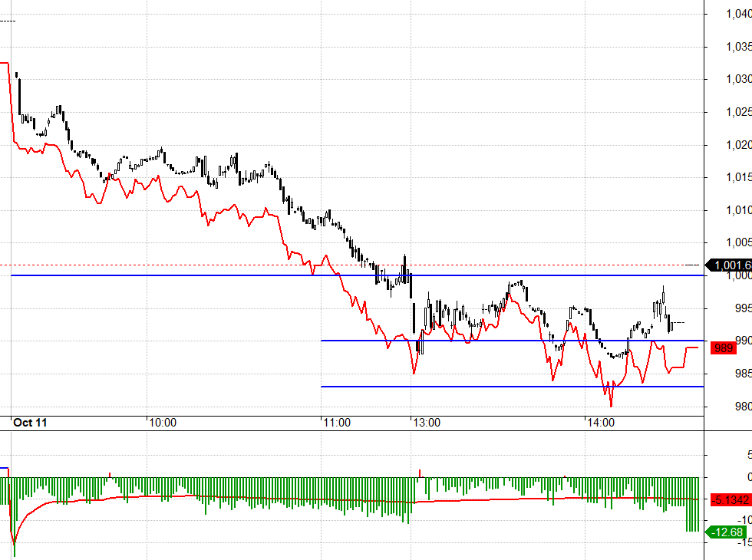Click the 1,025 price axis label
This screenshot has width=752, height=560.
tap(738, 112)
